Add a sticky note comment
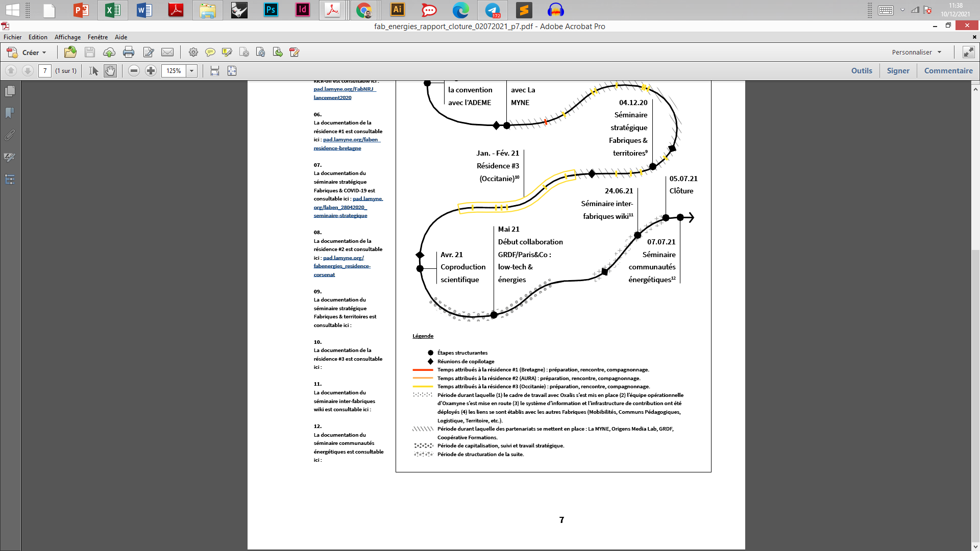Viewport: 980px width, 551px height. point(210,52)
